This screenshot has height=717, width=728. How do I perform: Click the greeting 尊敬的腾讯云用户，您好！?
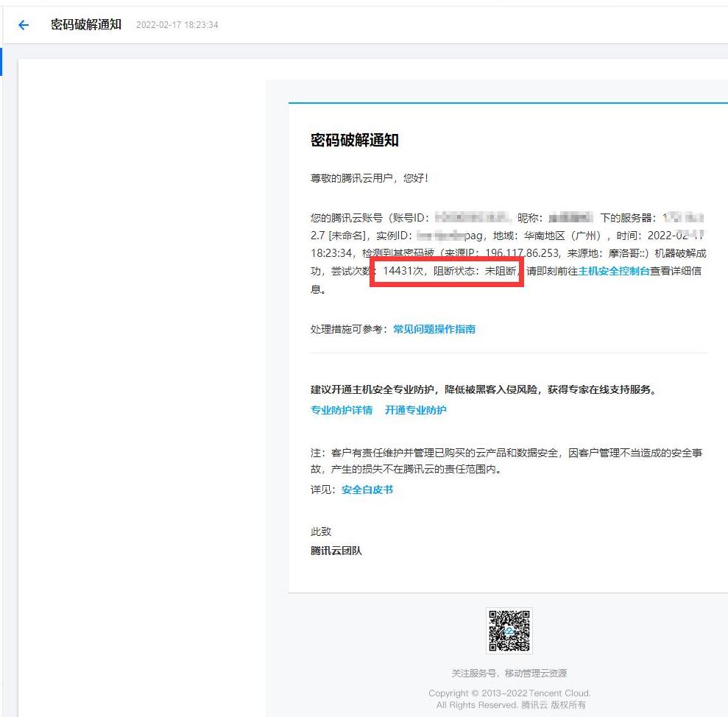coord(370,178)
